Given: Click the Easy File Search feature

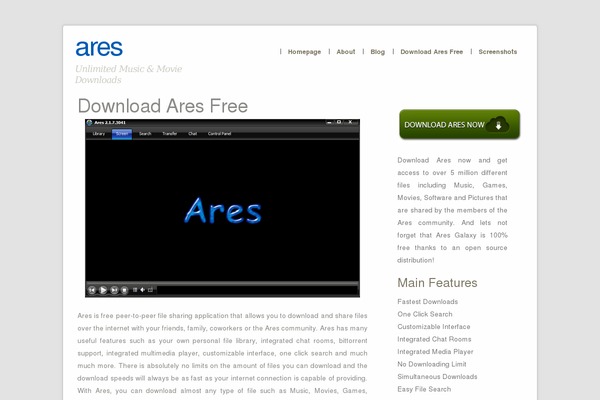Looking at the screenshot, I should pyautogui.click(x=424, y=389).
